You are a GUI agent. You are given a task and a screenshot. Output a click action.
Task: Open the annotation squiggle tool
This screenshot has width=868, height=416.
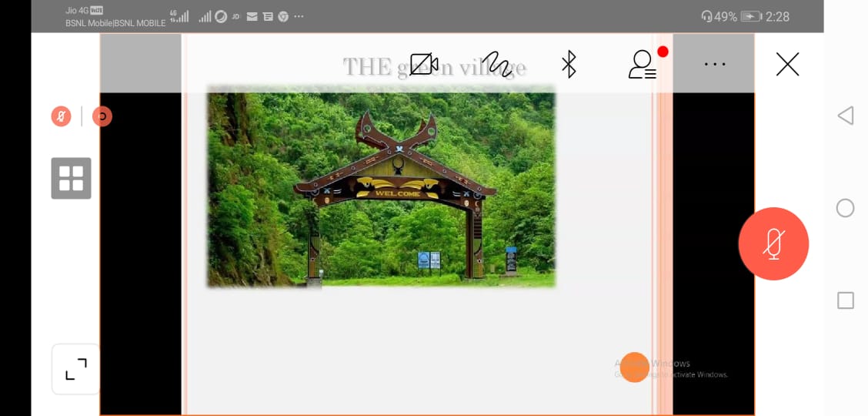pyautogui.click(x=496, y=64)
